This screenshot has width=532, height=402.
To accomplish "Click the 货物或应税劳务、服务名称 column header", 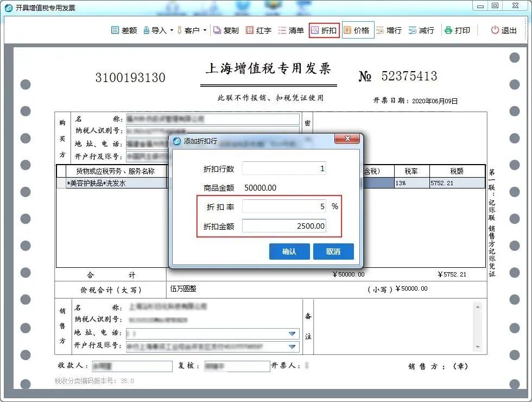I will tap(115, 171).
